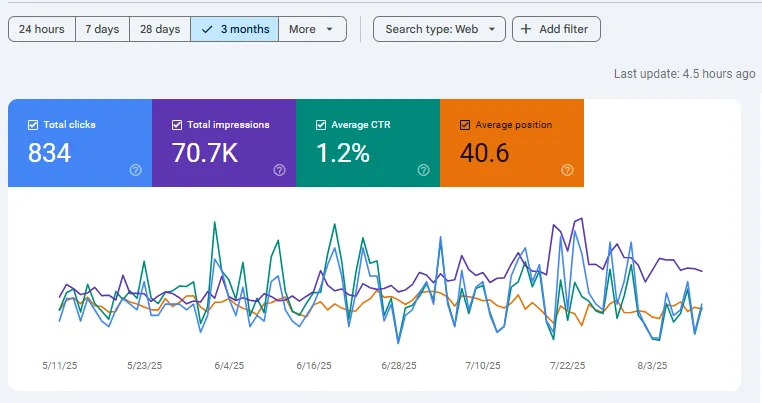The width and height of the screenshot is (762, 403).
Task: Click the 5/11/25 axis date label
Action: 60,366
